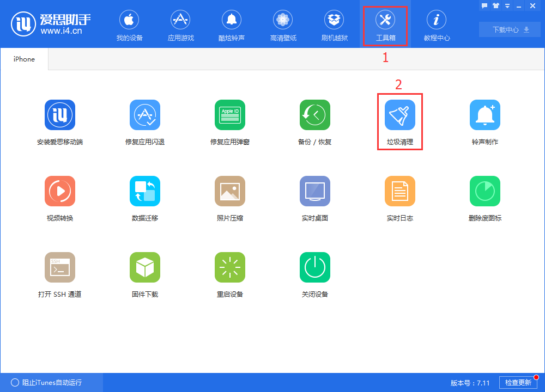Viewport: 545px width, 392px height.
Task: Open the 下载中心 download center
Action: [x=509, y=29]
